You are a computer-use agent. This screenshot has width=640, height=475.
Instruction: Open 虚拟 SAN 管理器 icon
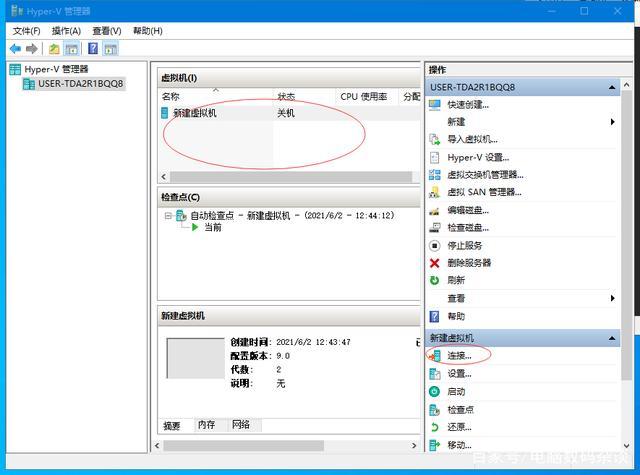point(435,192)
